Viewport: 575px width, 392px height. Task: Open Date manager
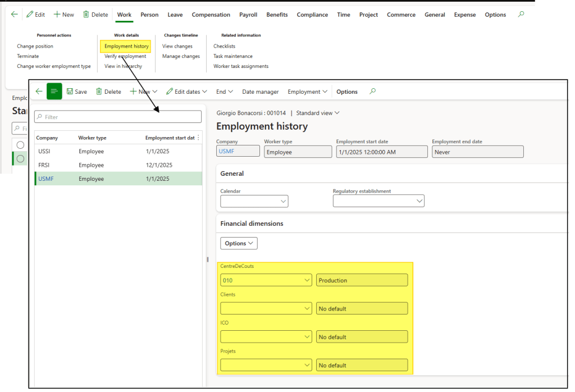pos(260,92)
